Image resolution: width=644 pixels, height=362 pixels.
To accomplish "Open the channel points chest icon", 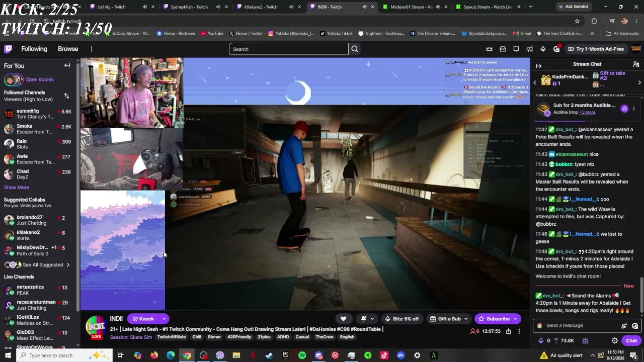I will (x=586, y=340).
